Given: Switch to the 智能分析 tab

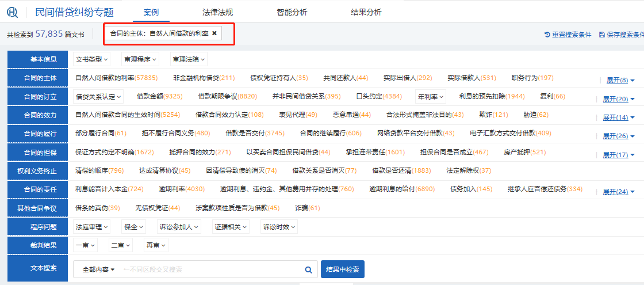Looking at the screenshot, I should (292, 12).
